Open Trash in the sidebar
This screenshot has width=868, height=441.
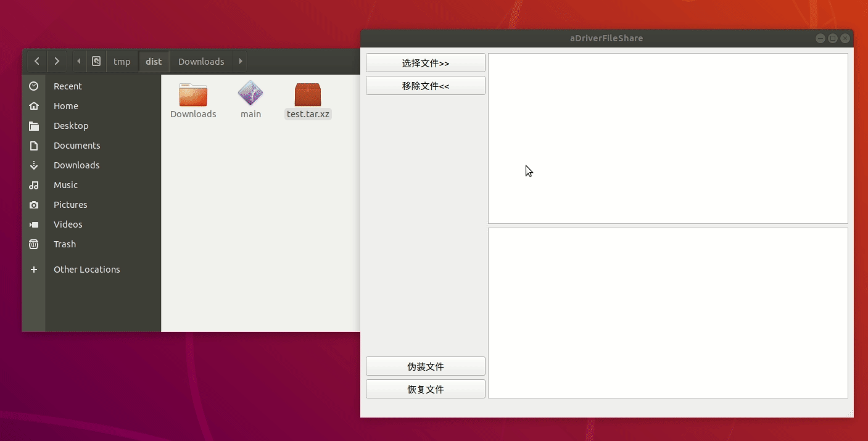[x=91, y=244]
